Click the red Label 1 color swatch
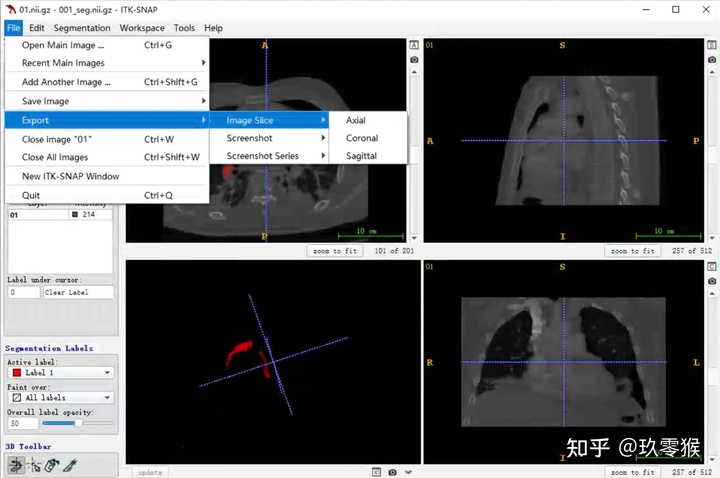This screenshot has height=478, width=720. (17, 372)
